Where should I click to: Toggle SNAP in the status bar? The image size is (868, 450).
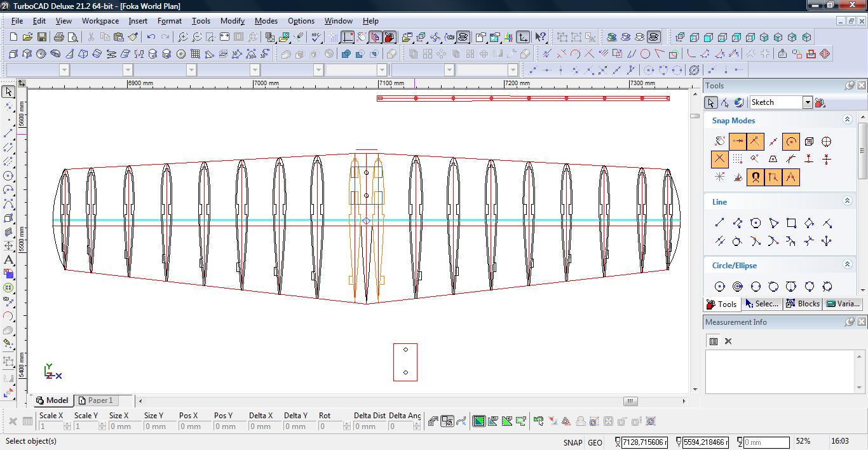pyautogui.click(x=572, y=442)
